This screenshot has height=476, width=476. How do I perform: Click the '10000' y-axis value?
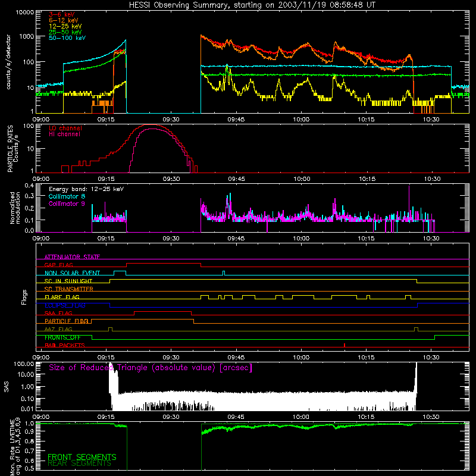[x=24, y=12]
